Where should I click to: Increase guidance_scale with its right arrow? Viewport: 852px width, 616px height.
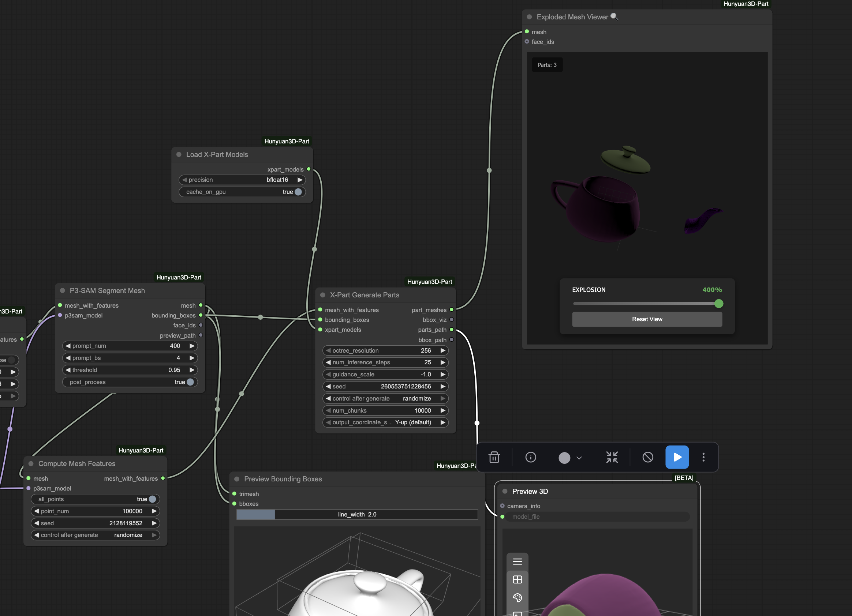pyautogui.click(x=443, y=375)
